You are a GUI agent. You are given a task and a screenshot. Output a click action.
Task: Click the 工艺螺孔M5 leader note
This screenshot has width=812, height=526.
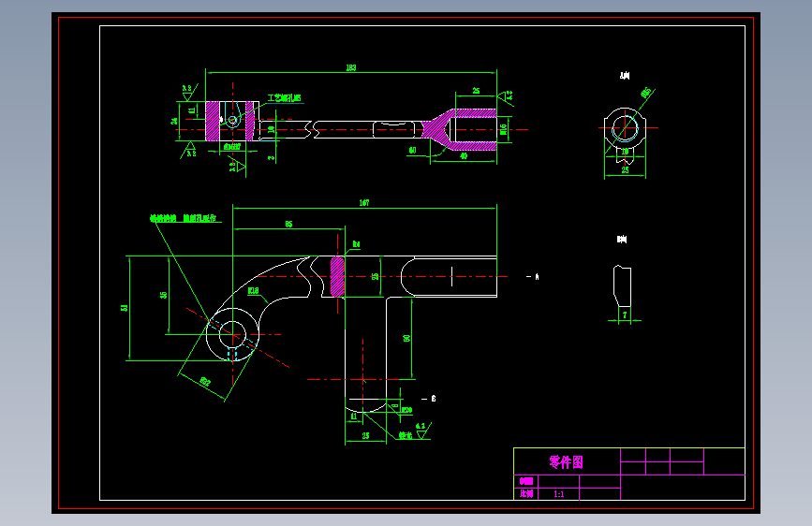click(x=284, y=98)
